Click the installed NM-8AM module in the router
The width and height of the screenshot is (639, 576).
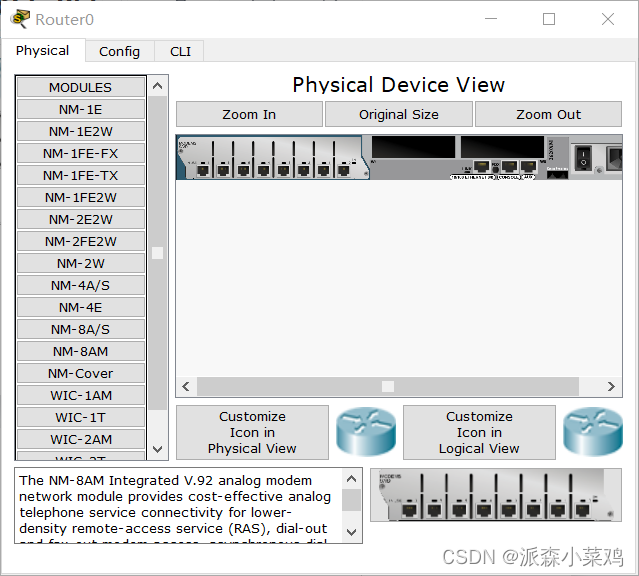[x=273, y=157]
